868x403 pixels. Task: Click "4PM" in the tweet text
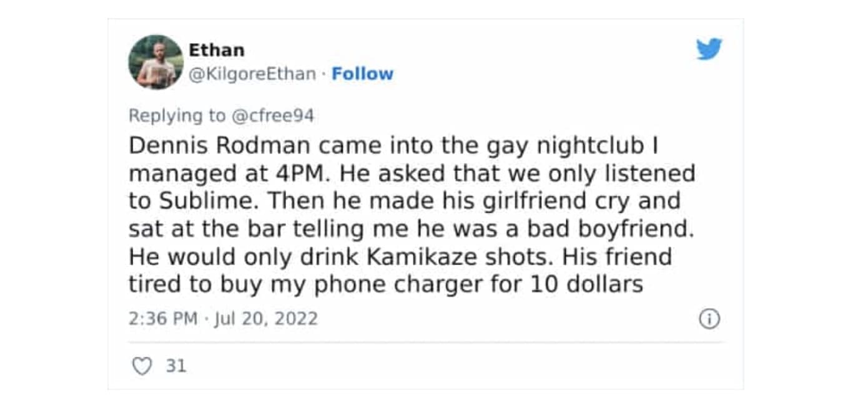click(297, 173)
